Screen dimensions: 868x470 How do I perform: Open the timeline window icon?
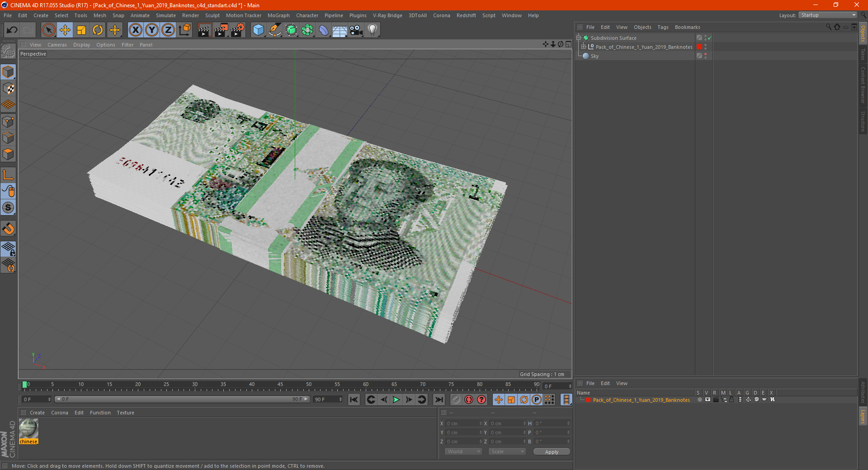(566, 399)
